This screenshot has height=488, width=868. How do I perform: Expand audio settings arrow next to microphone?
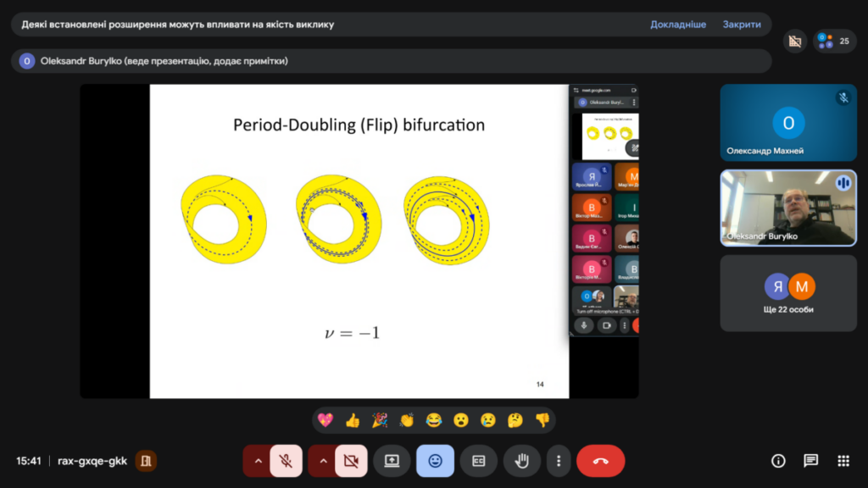pos(258,461)
